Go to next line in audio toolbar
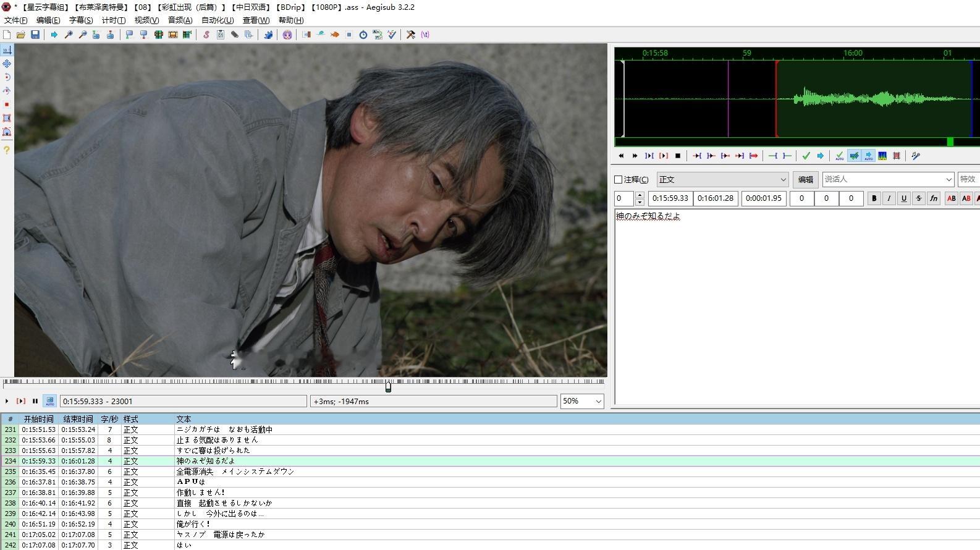The width and height of the screenshot is (980, 550). click(635, 156)
